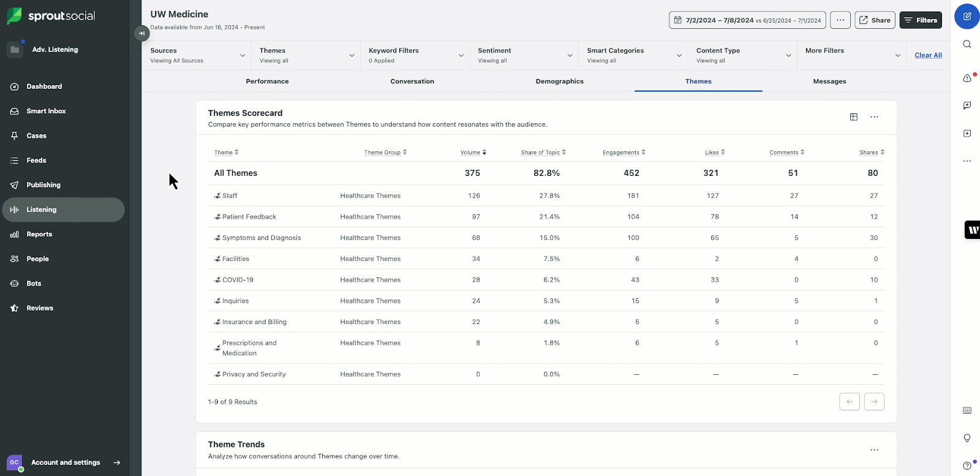Click the black W widget tab
Viewport: 980px width, 476px height.
click(973, 230)
